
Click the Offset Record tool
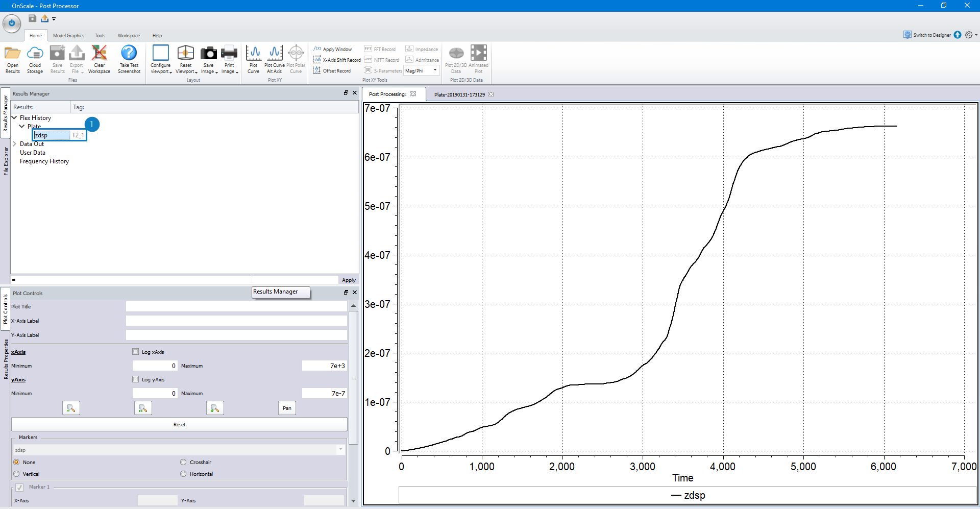coord(332,71)
